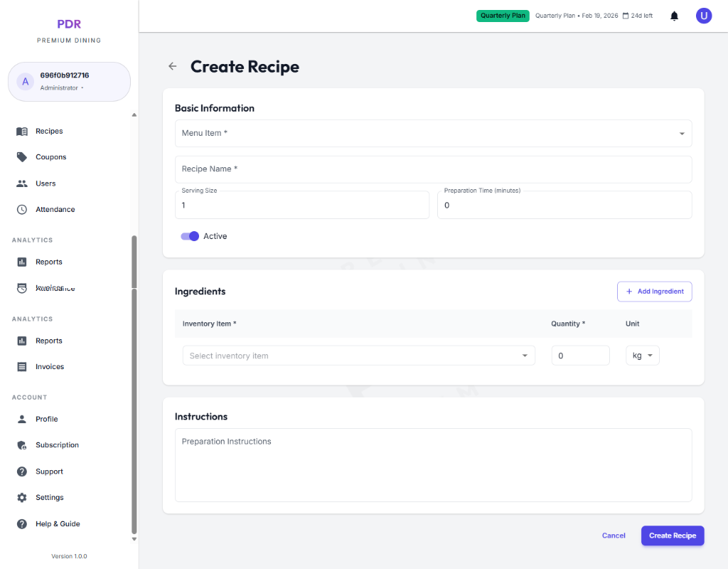Screen dimensions: 728x569
Task: Click the Add Ingredient button
Action: pos(654,292)
